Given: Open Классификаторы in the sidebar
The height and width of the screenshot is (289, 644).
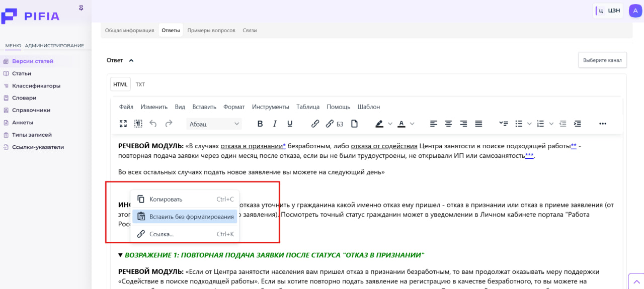Looking at the screenshot, I should coord(36,86).
